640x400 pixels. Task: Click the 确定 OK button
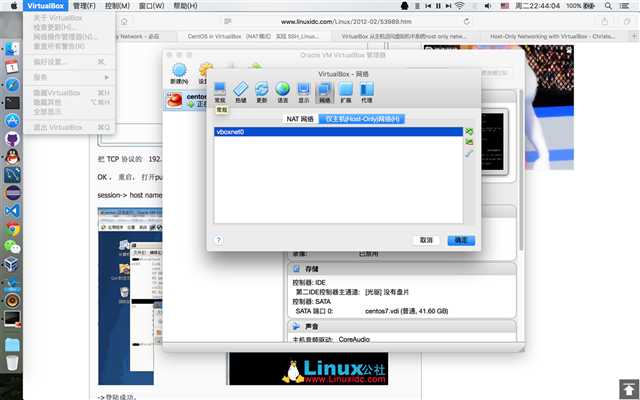[x=461, y=240]
